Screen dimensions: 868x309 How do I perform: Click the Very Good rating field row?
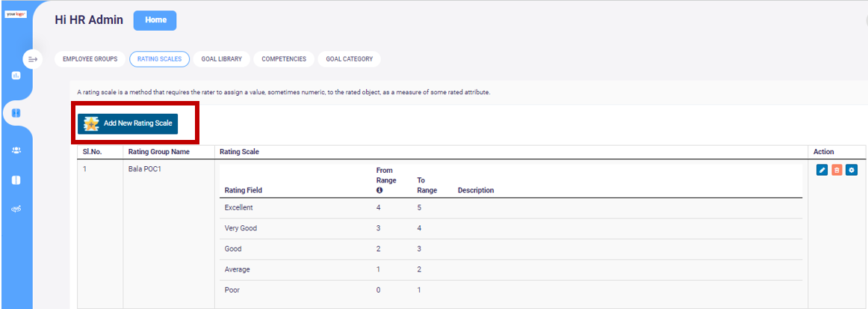click(x=511, y=228)
